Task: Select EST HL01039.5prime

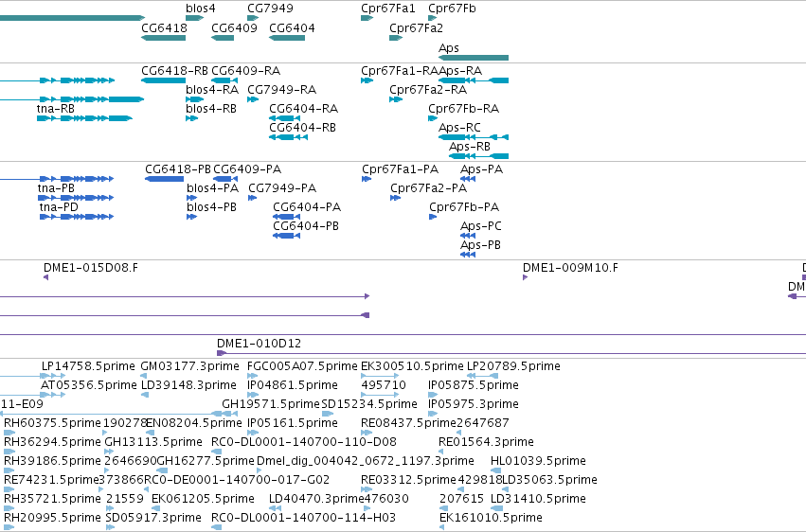Action: pyautogui.click(x=497, y=470)
